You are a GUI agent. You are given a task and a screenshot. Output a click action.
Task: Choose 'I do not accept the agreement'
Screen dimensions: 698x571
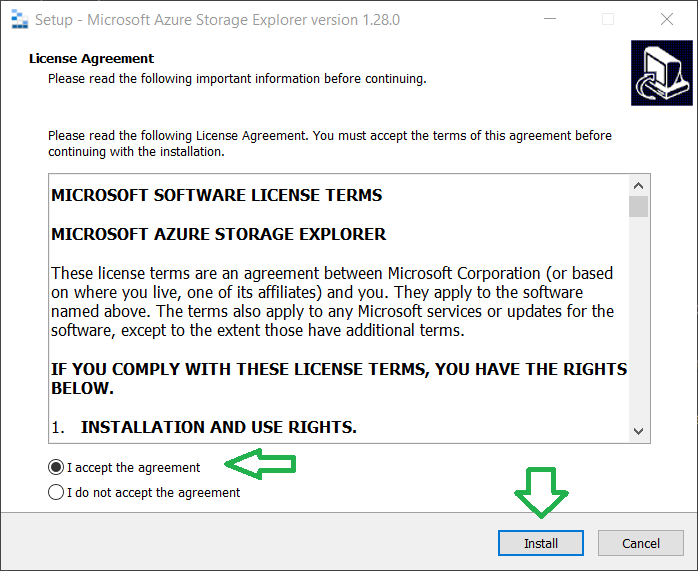point(144,492)
